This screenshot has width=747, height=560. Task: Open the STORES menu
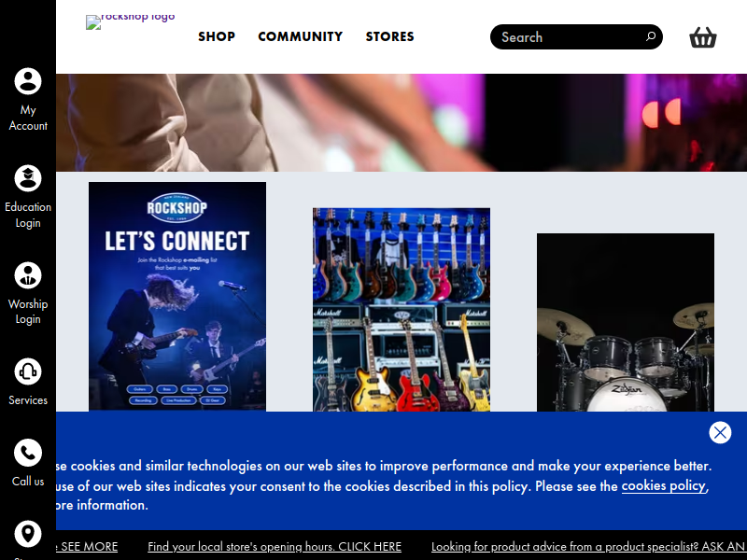coord(389,36)
